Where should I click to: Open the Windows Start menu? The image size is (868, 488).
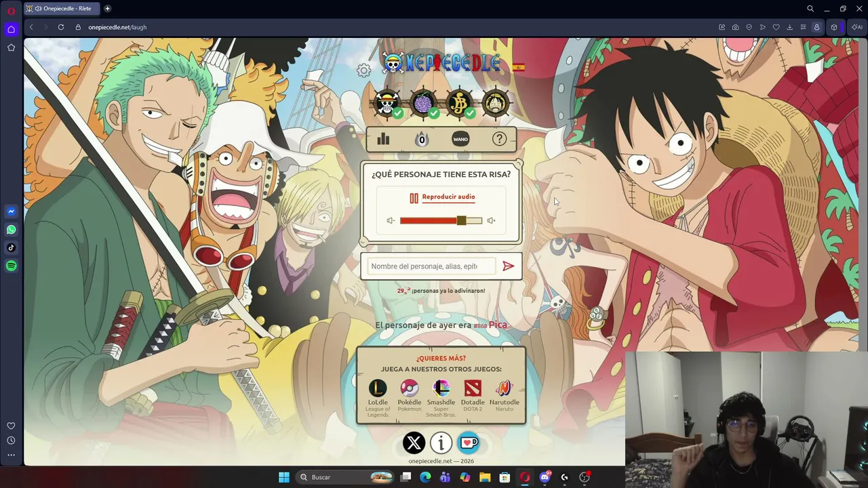click(x=284, y=477)
